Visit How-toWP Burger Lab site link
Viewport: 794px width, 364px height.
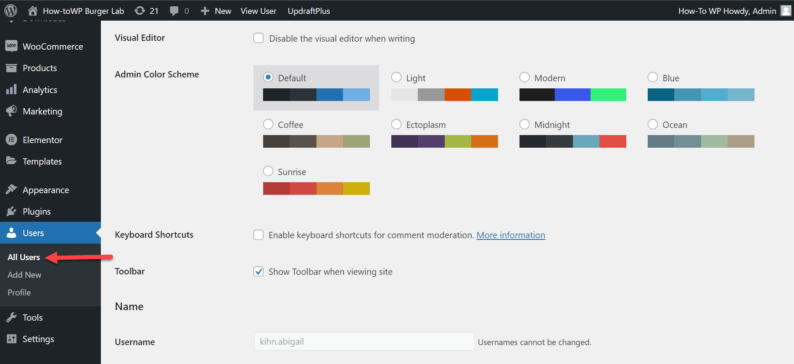84,11
